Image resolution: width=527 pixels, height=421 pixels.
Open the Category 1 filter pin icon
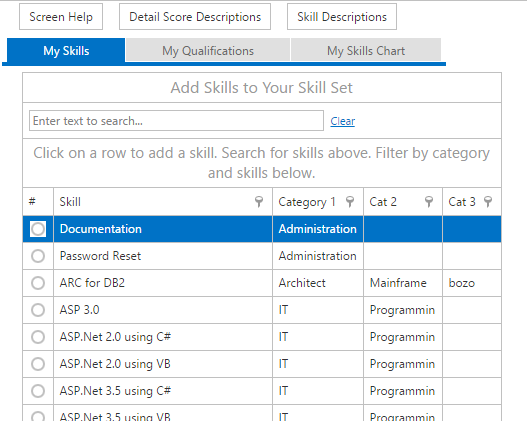tap(350, 202)
